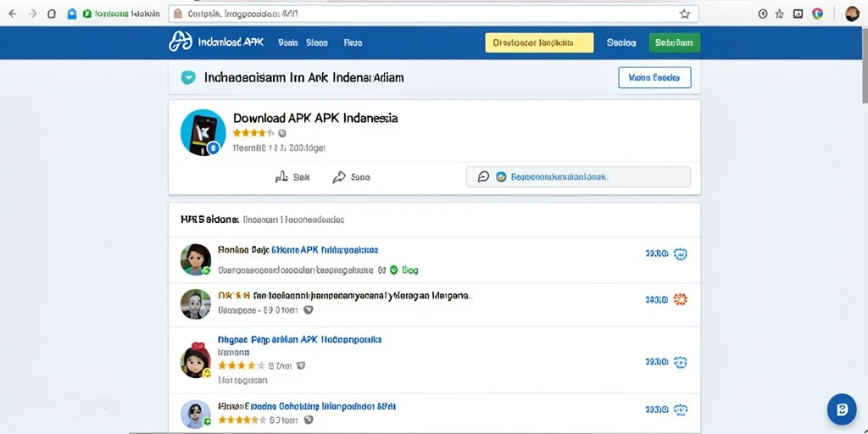The height and width of the screenshot is (434, 868).
Task: Click the teal shield icon in heading bar
Action: point(188,77)
